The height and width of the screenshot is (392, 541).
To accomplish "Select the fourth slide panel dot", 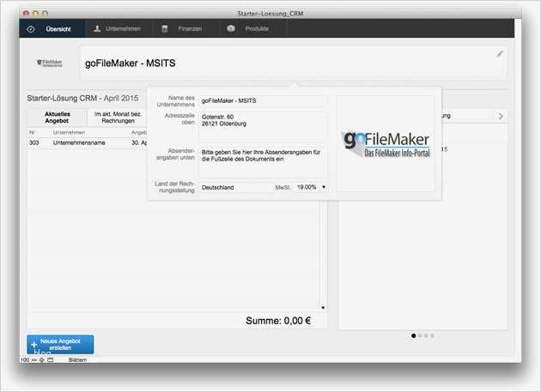I will tap(432, 335).
